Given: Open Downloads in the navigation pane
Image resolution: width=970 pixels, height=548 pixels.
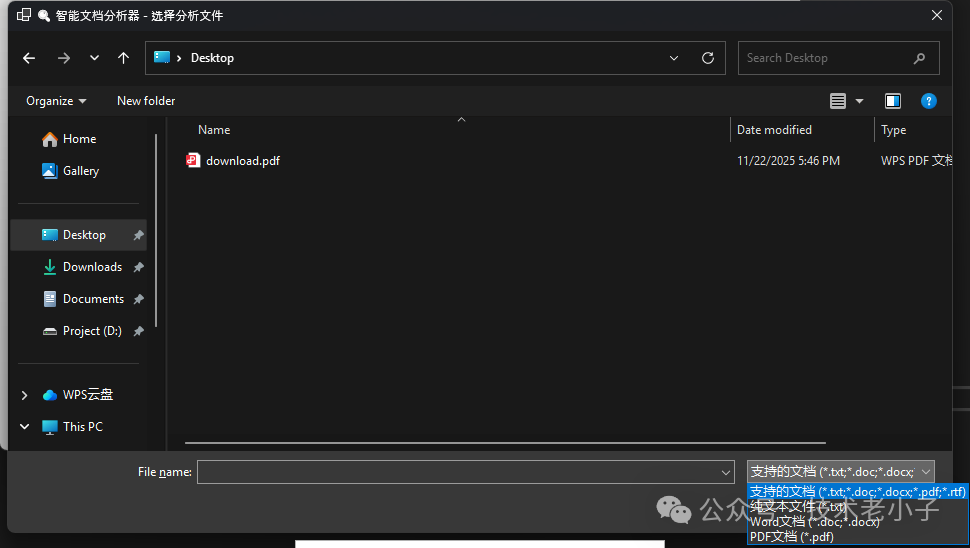Looking at the screenshot, I should (x=92, y=267).
